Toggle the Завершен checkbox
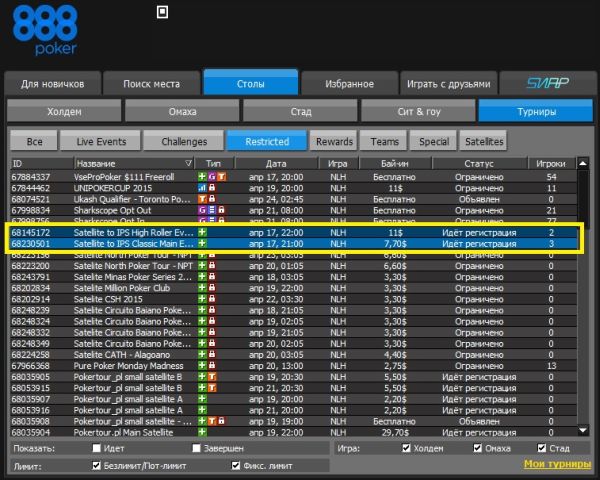The width and height of the screenshot is (600, 480). tap(196, 448)
